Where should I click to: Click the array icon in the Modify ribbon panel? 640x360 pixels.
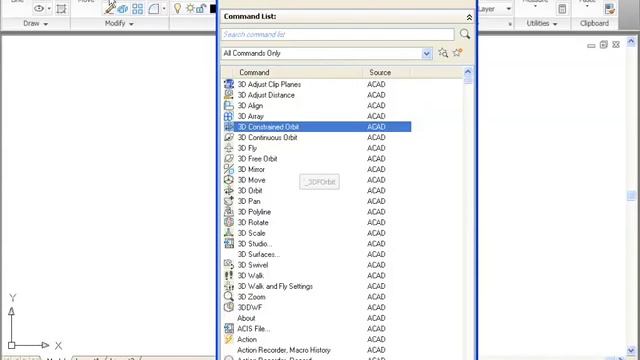pos(138,9)
